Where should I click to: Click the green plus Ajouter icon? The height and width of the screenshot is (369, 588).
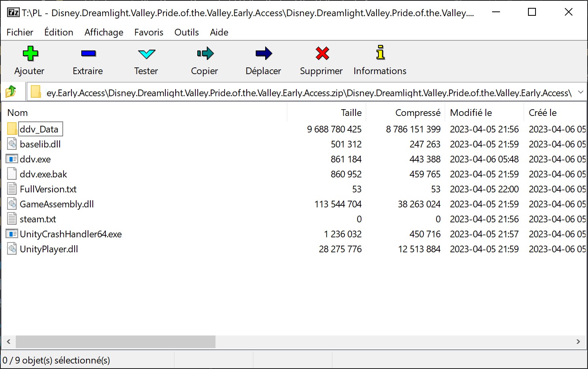click(30, 54)
